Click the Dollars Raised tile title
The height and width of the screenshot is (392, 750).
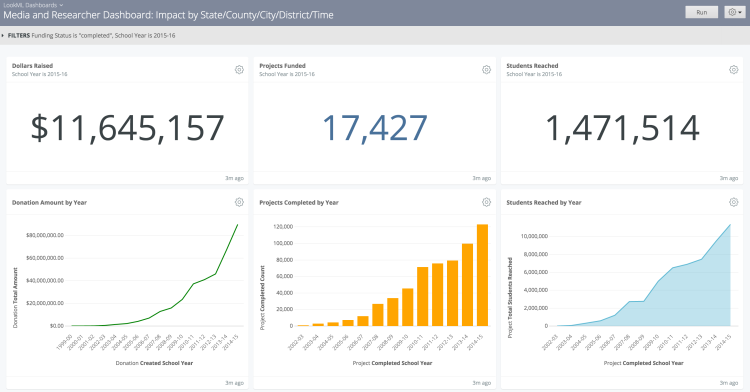33,66
